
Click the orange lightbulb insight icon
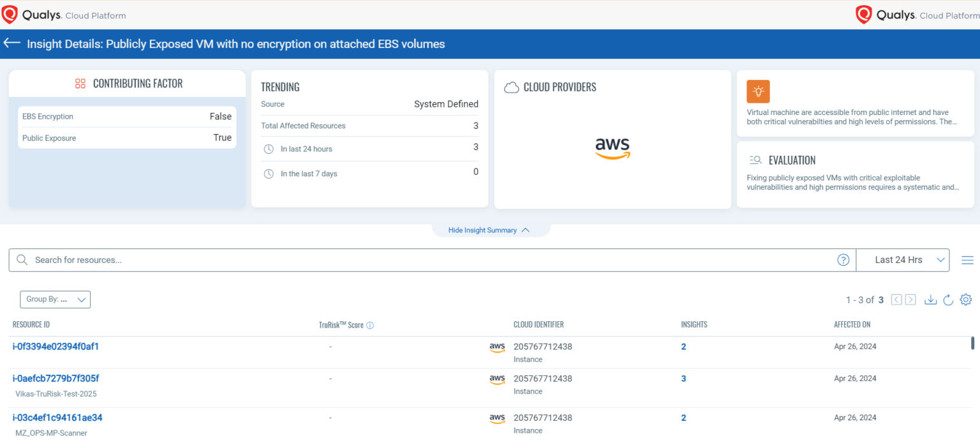pos(758,91)
